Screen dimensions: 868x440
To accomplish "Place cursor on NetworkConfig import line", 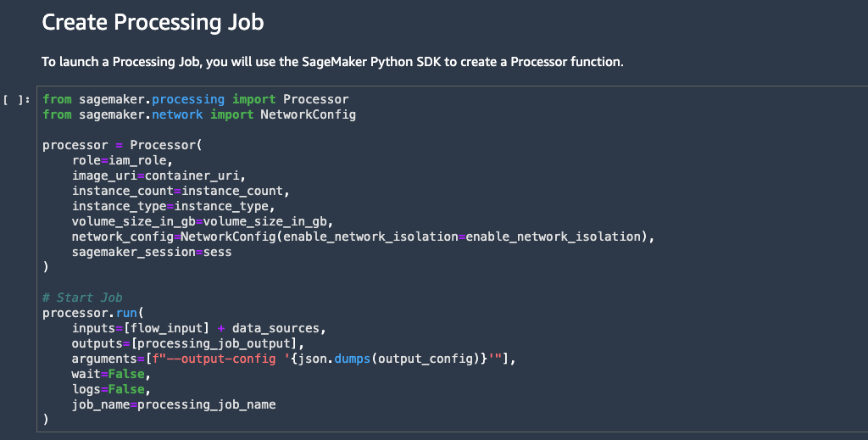I will (x=199, y=114).
